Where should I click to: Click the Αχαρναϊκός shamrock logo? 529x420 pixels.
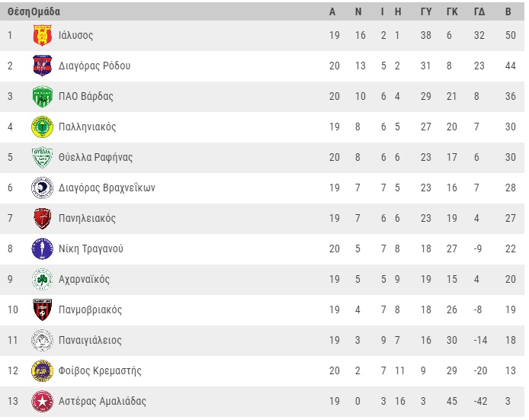pyautogui.click(x=42, y=280)
